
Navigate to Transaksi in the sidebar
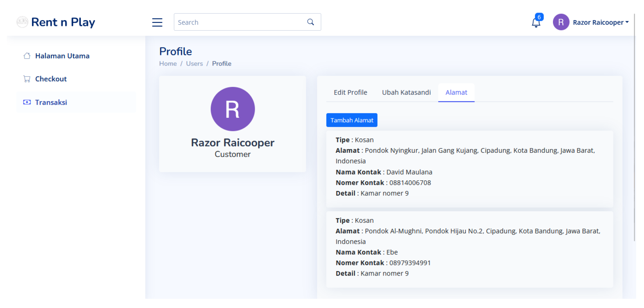click(51, 102)
